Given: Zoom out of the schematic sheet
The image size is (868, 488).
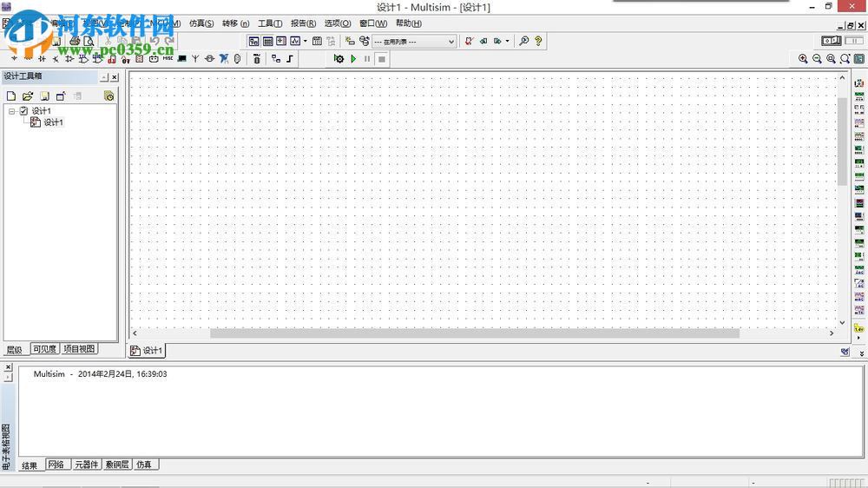Looking at the screenshot, I should tap(817, 59).
